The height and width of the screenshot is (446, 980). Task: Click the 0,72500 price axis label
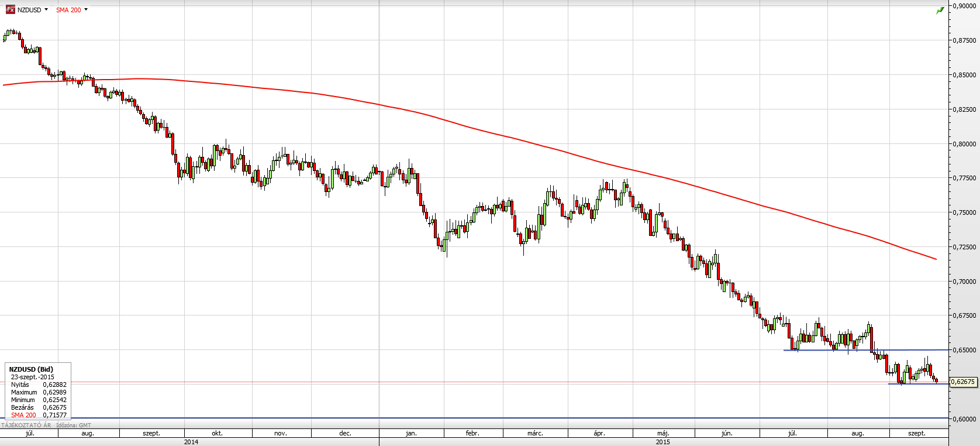point(965,247)
